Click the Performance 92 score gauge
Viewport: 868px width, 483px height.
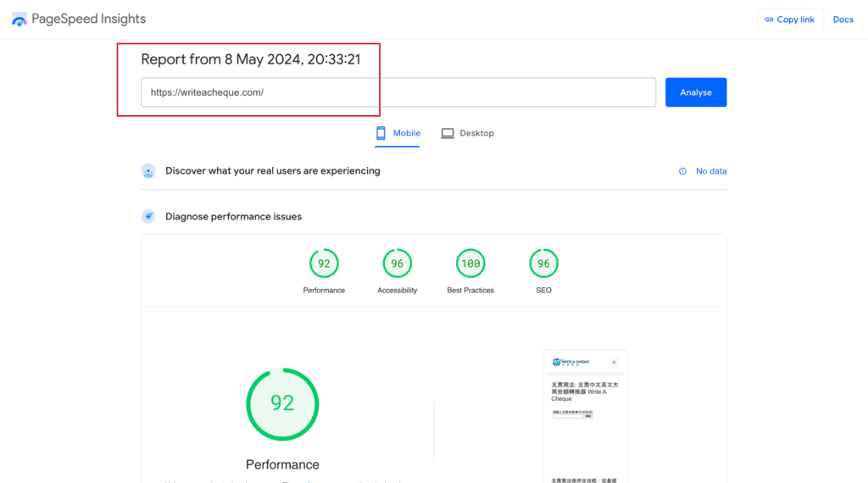click(324, 264)
